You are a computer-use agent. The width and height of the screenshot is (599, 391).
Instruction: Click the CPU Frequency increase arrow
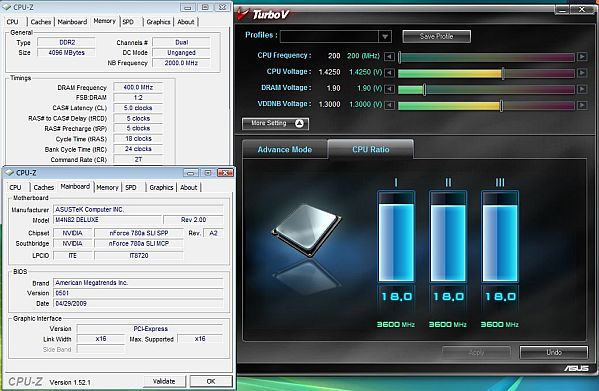click(x=581, y=57)
